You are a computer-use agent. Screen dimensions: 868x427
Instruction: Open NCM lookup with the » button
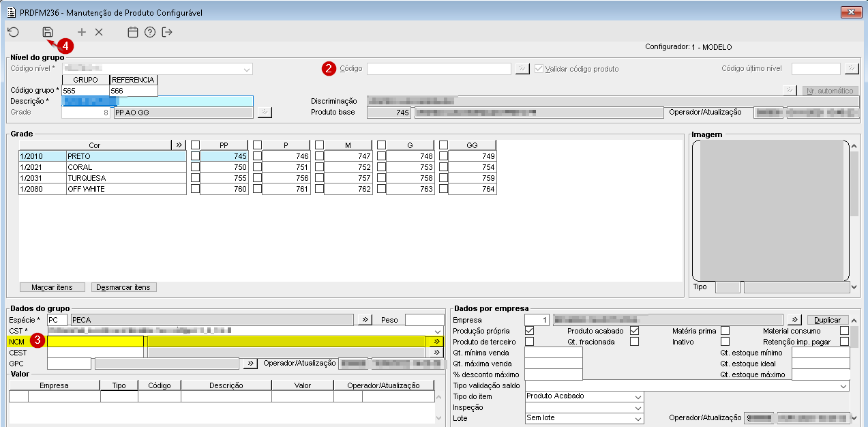pyautogui.click(x=436, y=341)
